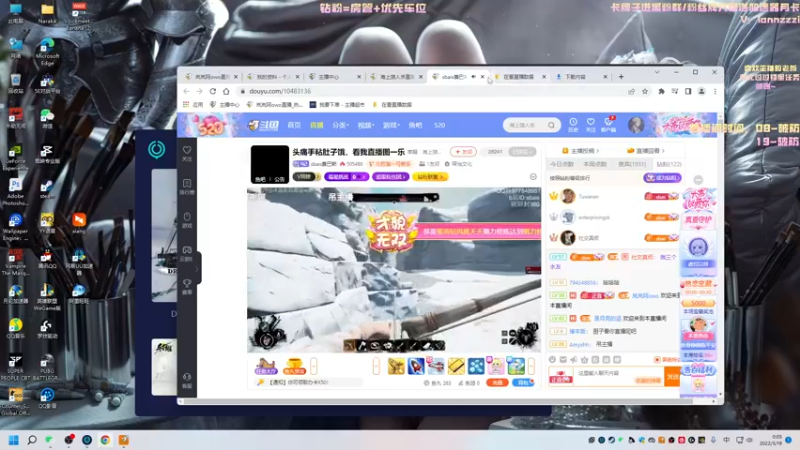Image resolution: width=800 pixels, height=450 pixels.
Task: Click the rocket gift icon
Action: click(x=416, y=366)
